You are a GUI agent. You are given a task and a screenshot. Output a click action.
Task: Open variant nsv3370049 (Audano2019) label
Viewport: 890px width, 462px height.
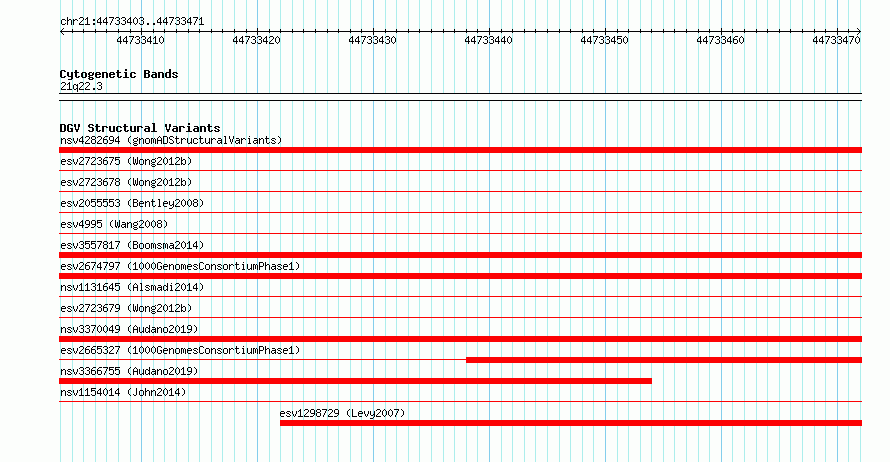129,329
